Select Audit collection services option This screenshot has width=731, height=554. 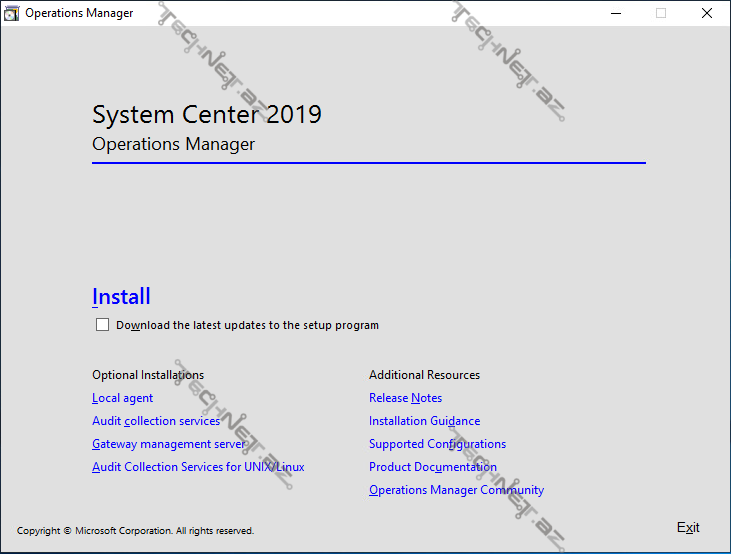pos(155,421)
